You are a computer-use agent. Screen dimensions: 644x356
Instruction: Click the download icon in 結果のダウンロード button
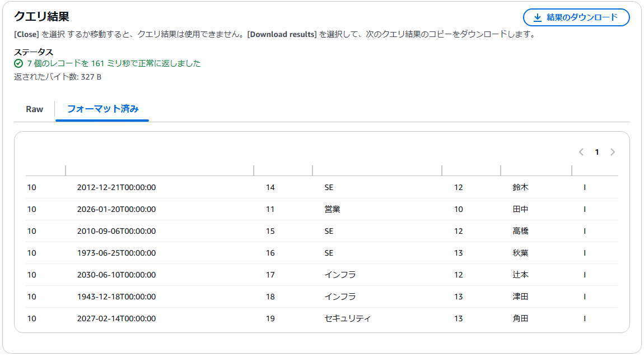pos(538,17)
